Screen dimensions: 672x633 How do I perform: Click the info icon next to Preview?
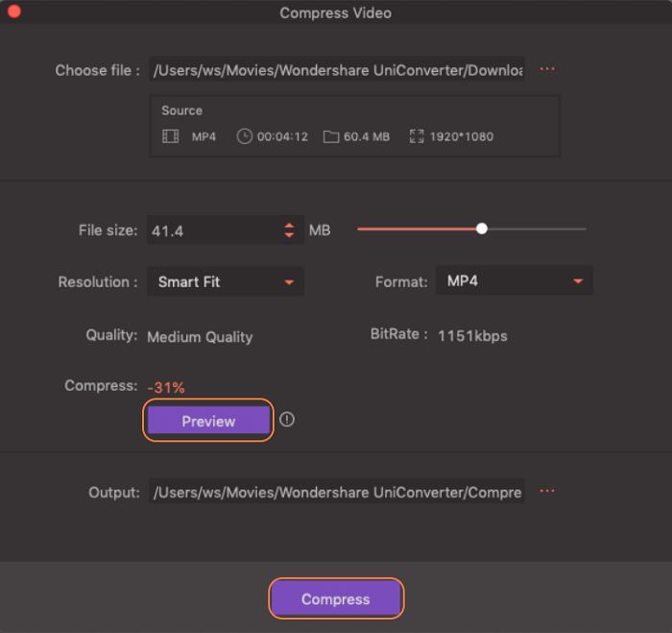pyautogui.click(x=287, y=420)
